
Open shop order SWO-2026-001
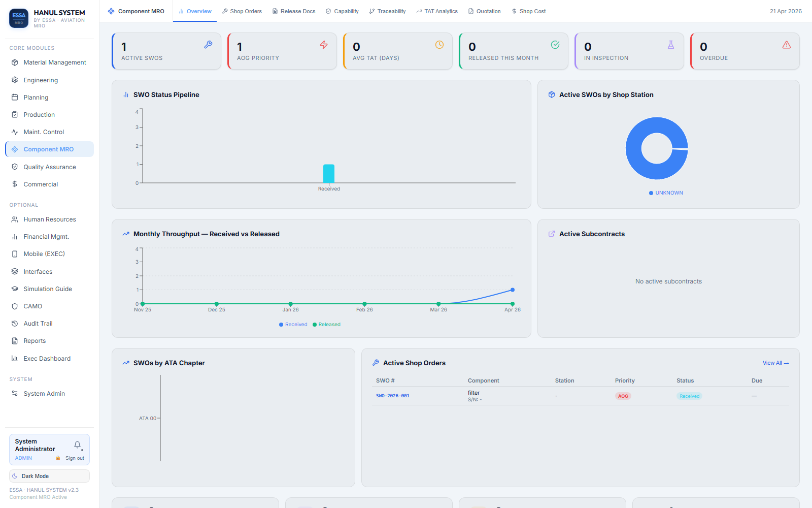[392, 396]
